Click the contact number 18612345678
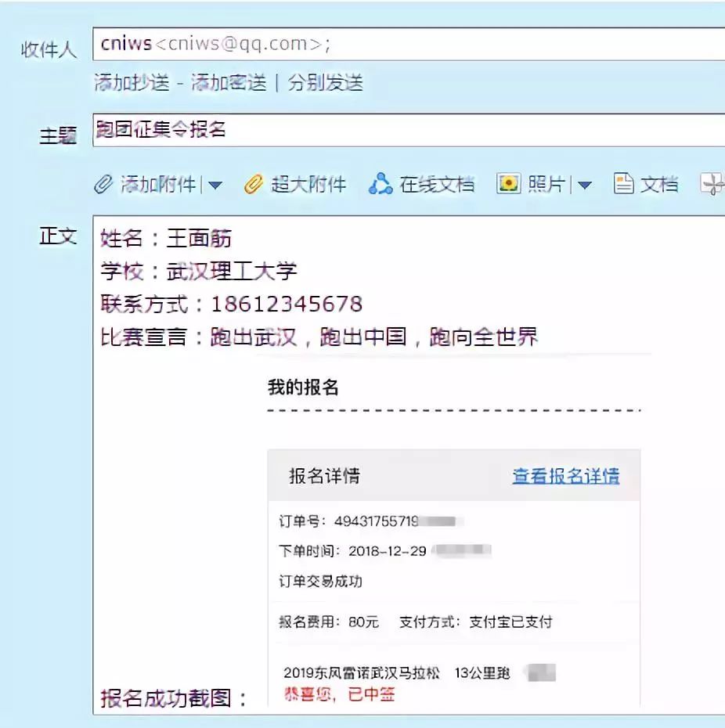 click(287, 305)
